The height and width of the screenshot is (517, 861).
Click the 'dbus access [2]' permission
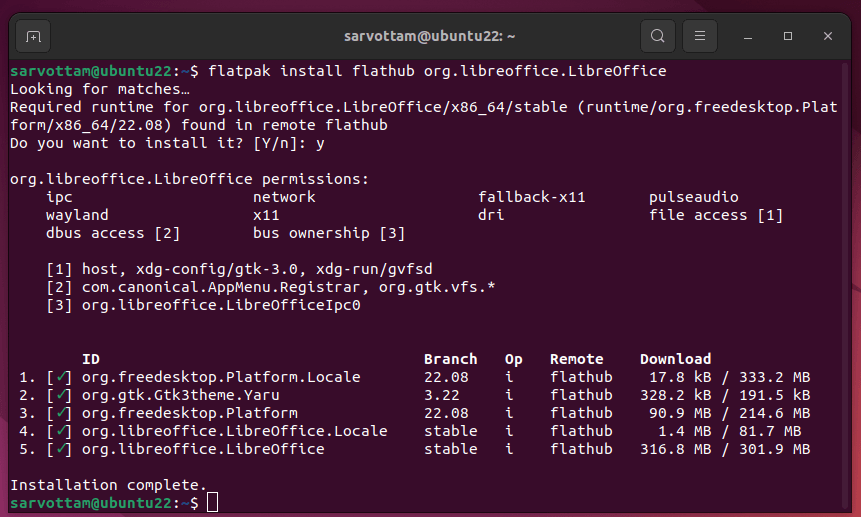[113, 233]
